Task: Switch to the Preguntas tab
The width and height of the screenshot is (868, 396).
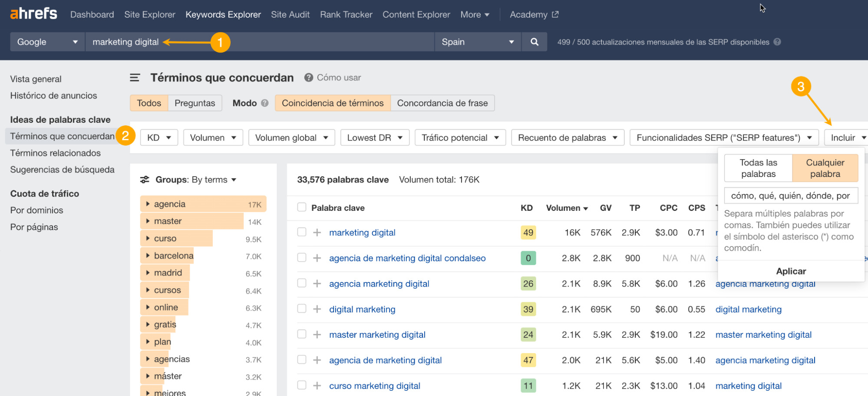Action: click(195, 103)
